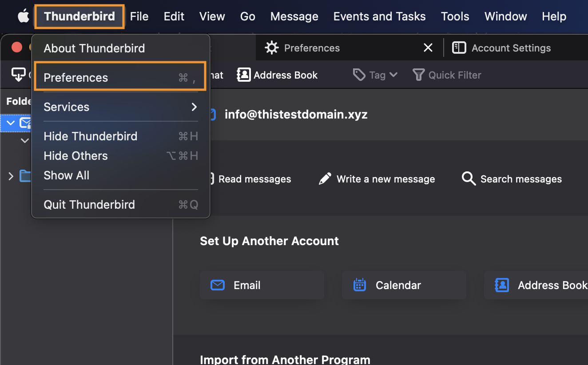Image resolution: width=588 pixels, height=365 pixels.
Task: Click the Set Up Another Account heading
Action: 269,241
